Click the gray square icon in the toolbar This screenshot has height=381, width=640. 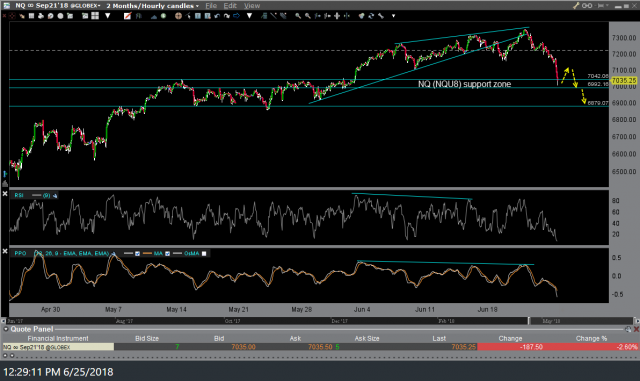click(x=31, y=16)
